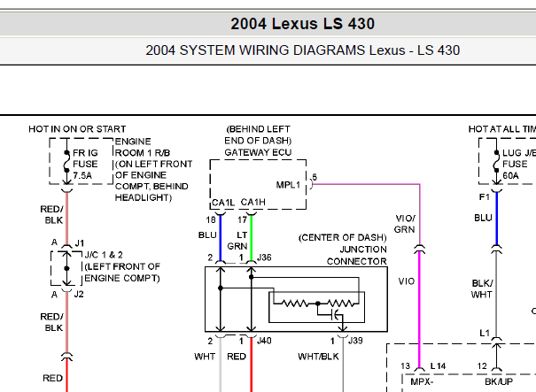The width and height of the screenshot is (536, 392).
Task: Select the "ENGINE ROOM 1 R/B" location note
Action: click(x=143, y=147)
